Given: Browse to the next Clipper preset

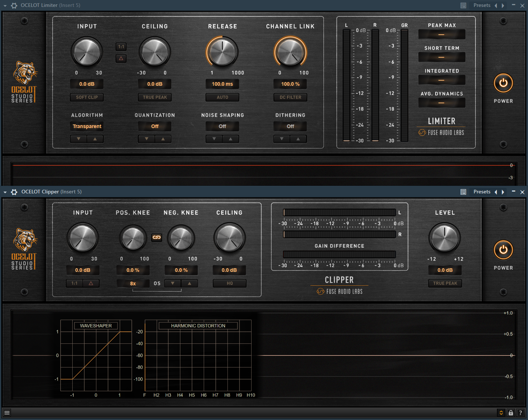Looking at the screenshot, I should click(503, 192).
